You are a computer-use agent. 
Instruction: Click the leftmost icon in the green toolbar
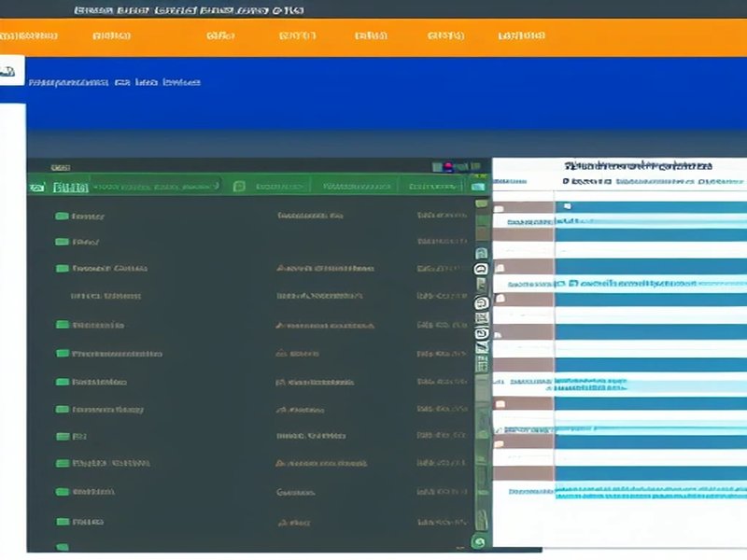point(36,188)
